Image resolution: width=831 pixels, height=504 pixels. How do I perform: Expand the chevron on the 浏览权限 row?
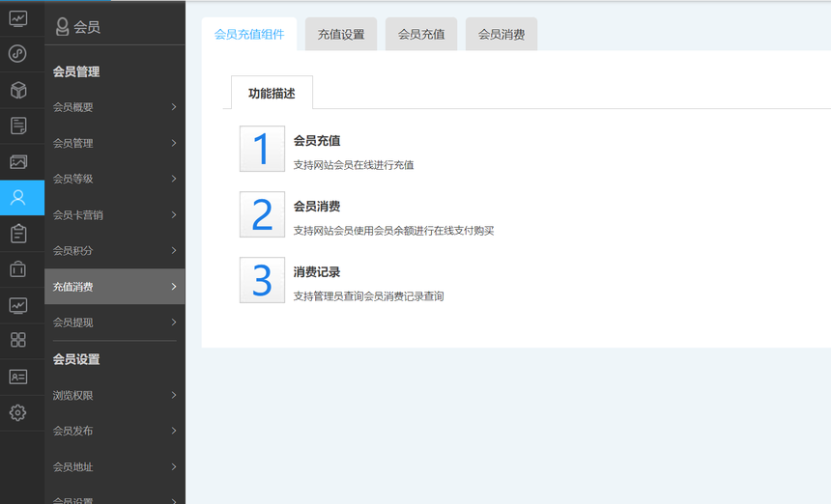pos(174,395)
